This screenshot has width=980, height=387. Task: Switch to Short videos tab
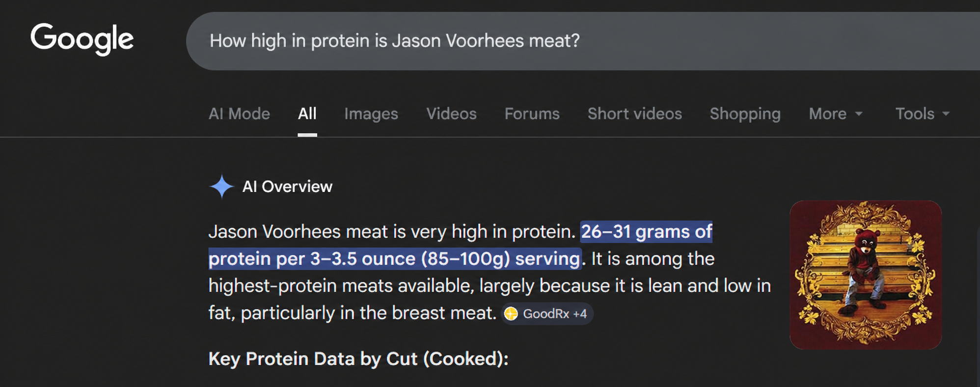pos(635,114)
